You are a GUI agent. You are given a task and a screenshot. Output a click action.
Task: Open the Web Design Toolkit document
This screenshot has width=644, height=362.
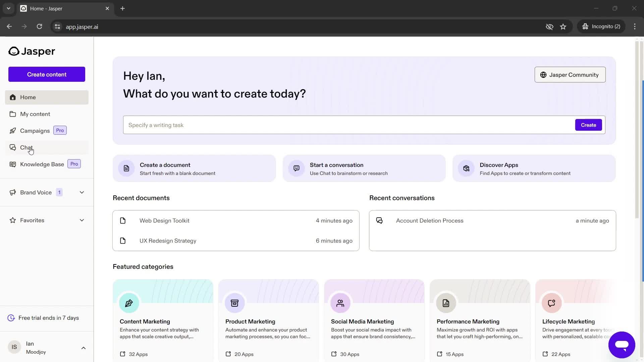click(165, 220)
